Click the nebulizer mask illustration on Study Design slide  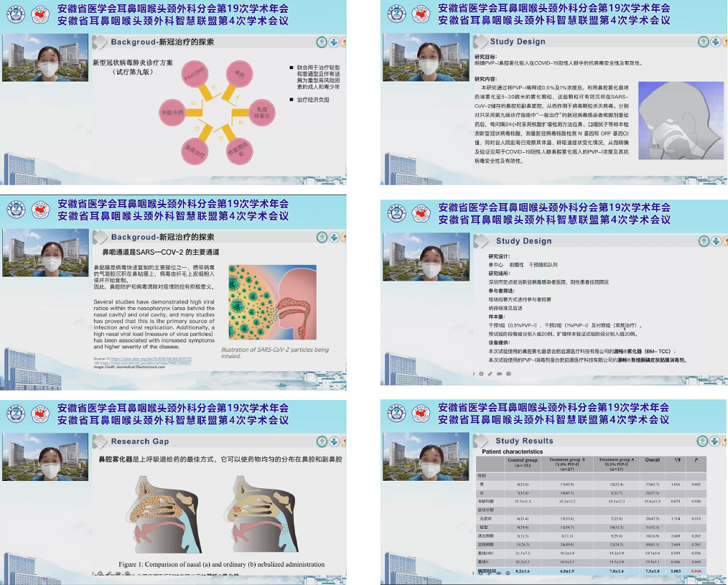[x=683, y=121]
